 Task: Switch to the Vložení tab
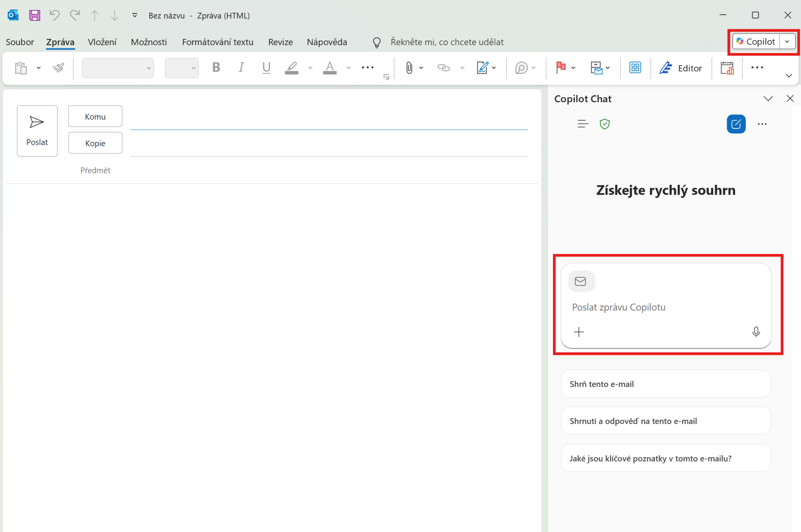point(102,42)
